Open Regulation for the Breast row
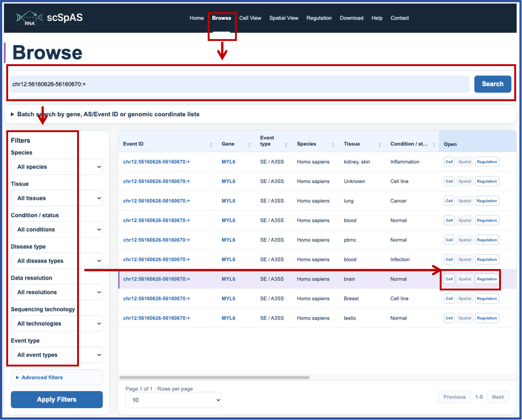The width and height of the screenshot is (522, 420). coord(487,299)
